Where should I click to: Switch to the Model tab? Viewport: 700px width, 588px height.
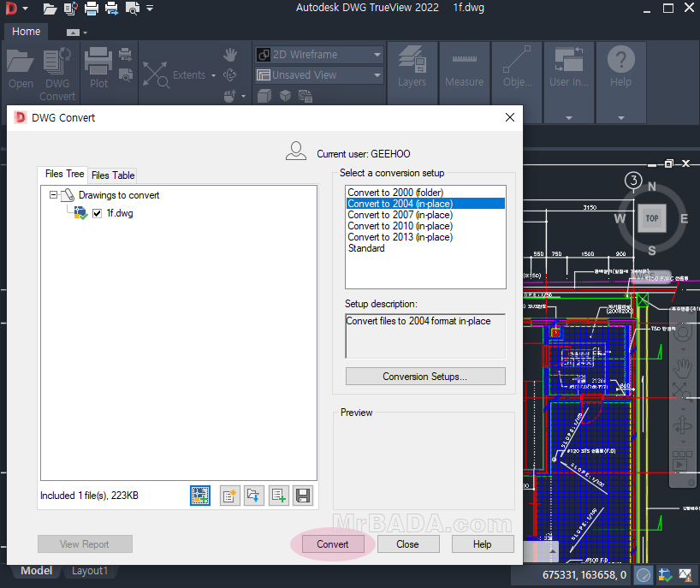click(36, 571)
